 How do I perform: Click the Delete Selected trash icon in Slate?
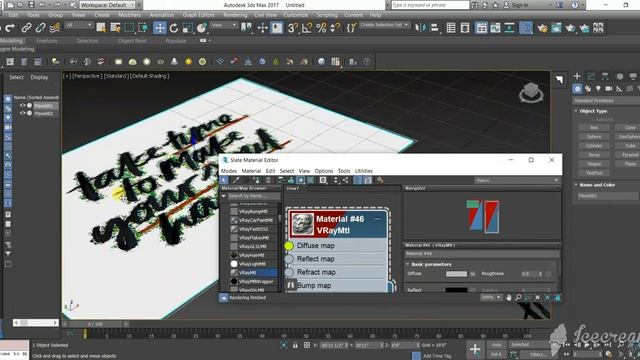click(268, 180)
